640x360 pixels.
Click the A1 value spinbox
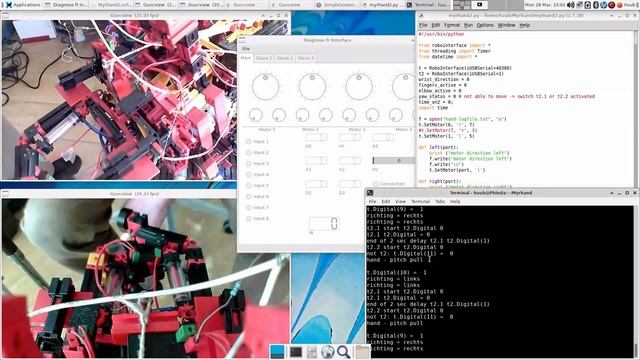coord(316,161)
